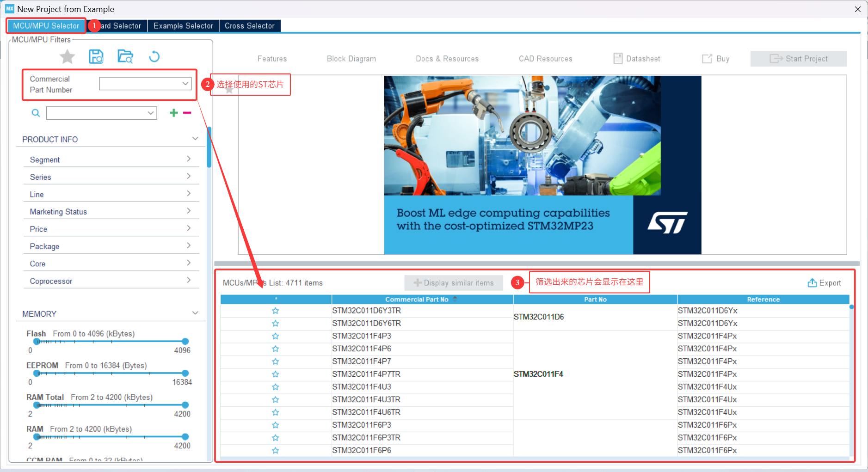Click the Start Project button
Image resolution: width=868 pixels, height=472 pixels.
pos(799,59)
